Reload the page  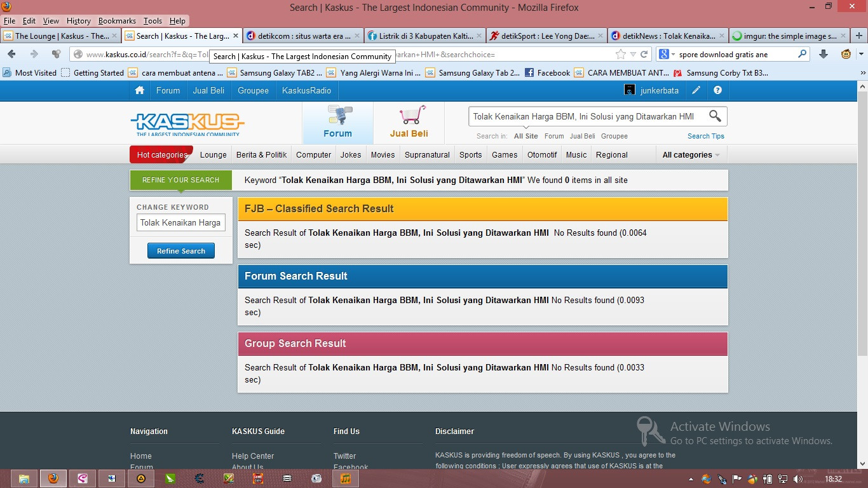[644, 55]
